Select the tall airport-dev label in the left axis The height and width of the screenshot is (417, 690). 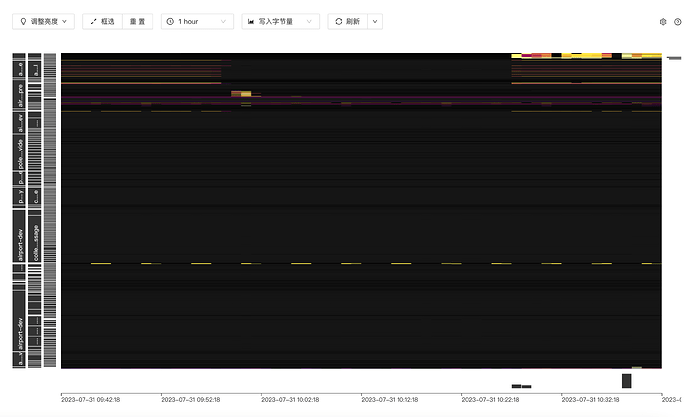tap(19, 243)
